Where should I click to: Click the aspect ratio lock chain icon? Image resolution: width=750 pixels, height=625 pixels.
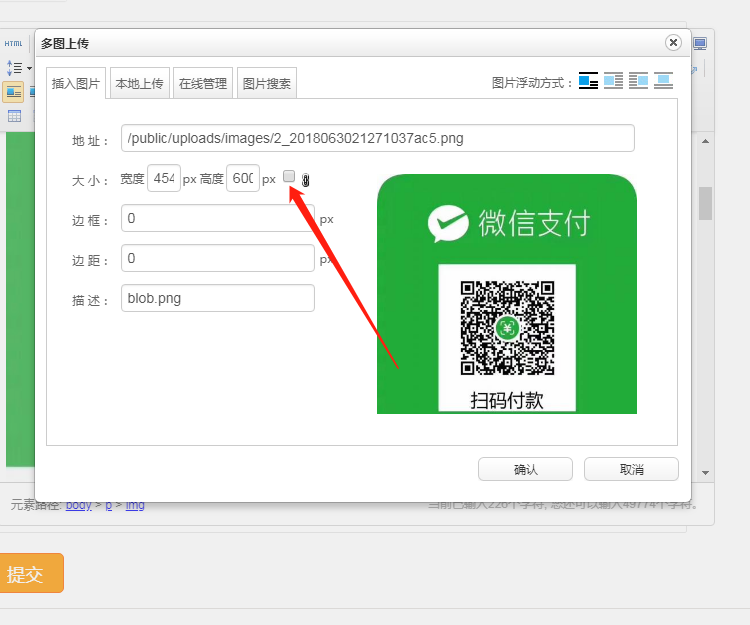coord(306,180)
